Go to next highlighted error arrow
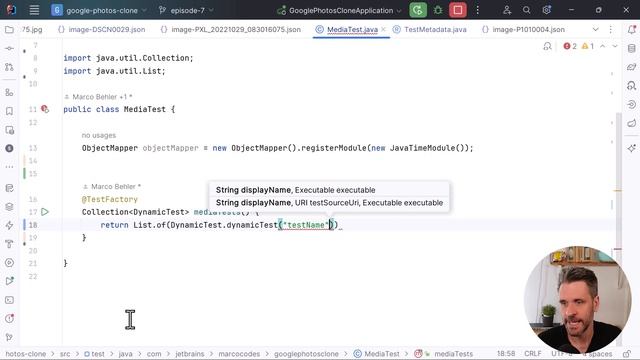This screenshot has width=640, height=360. (x=615, y=46)
